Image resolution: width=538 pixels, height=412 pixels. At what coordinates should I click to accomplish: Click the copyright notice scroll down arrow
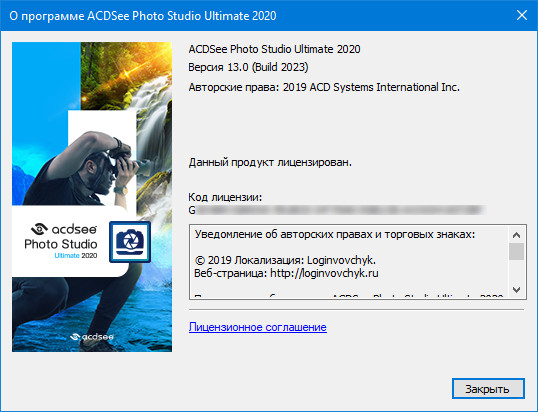click(x=516, y=290)
